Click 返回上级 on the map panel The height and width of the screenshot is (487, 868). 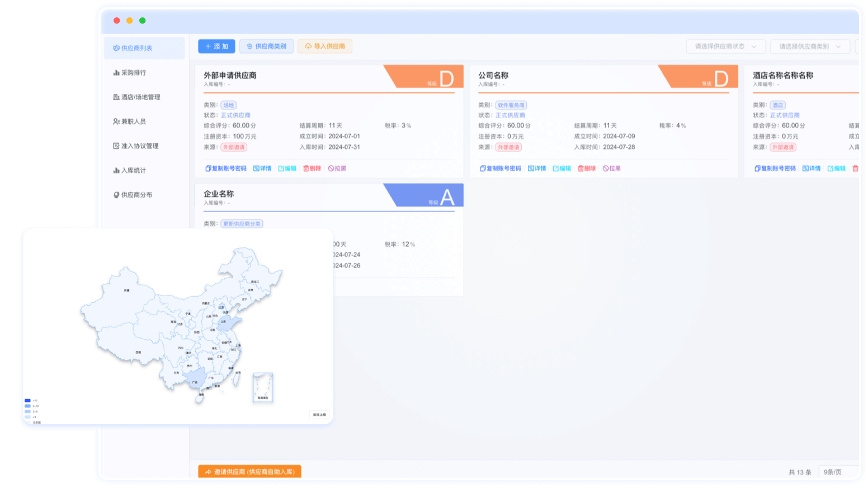(319, 415)
